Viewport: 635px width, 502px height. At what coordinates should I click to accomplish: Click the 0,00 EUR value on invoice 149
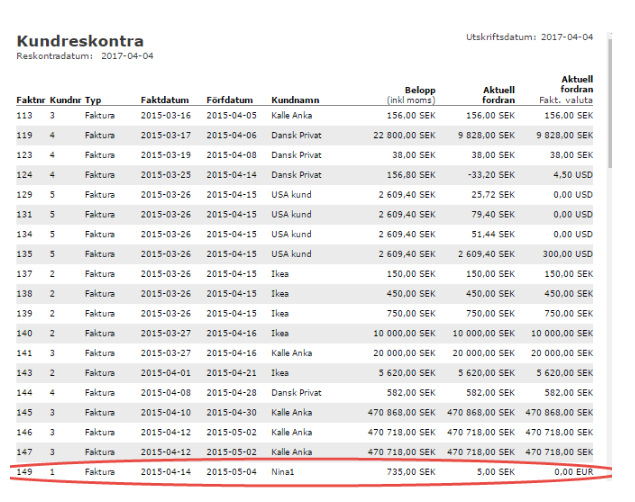click(x=572, y=469)
